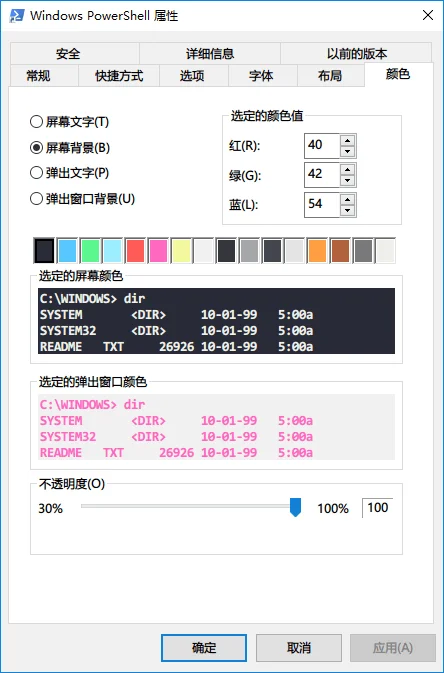Click the 确定 button
The width and height of the screenshot is (444, 673).
(204, 648)
